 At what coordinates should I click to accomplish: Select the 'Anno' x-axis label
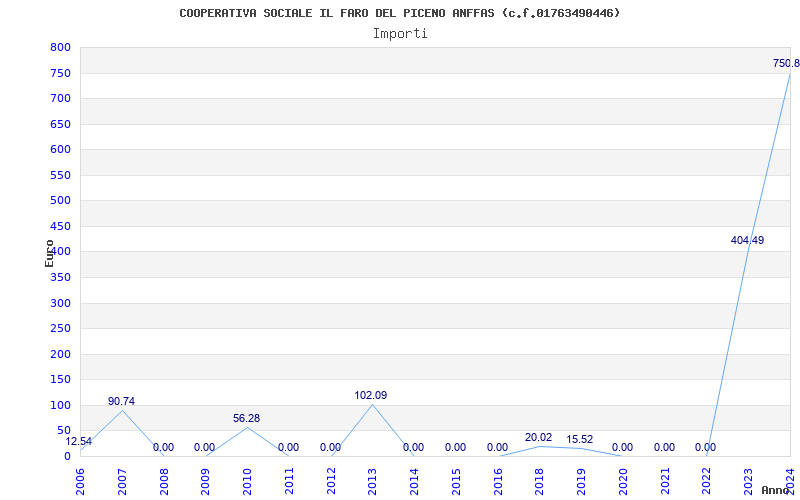point(775,490)
